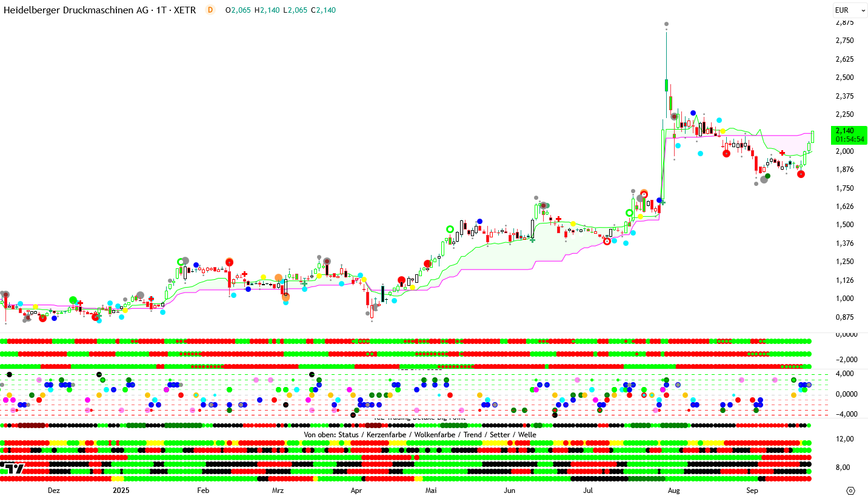Click the 1,500 level on price scale
The height and width of the screenshot is (499, 868).
(x=844, y=225)
